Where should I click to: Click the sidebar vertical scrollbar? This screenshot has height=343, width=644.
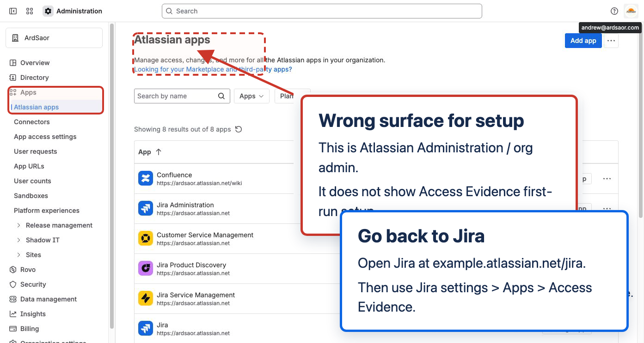pyautogui.click(x=111, y=175)
